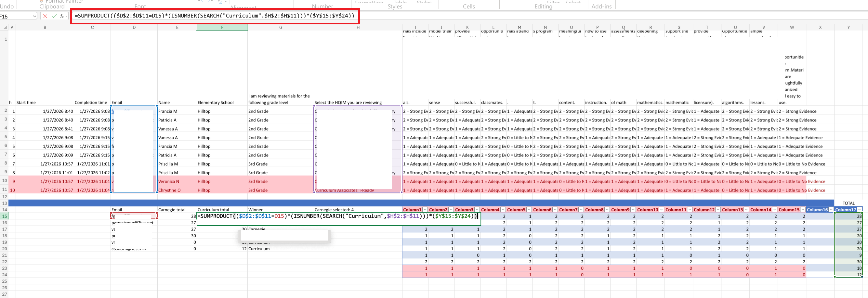Select column Y header
The width and height of the screenshot is (868, 298).
[848, 27]
